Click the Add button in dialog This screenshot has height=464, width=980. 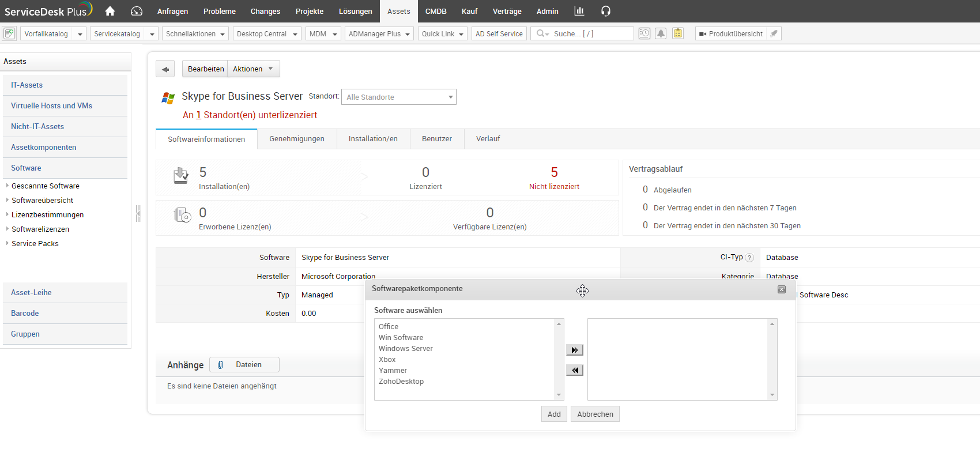554,414
